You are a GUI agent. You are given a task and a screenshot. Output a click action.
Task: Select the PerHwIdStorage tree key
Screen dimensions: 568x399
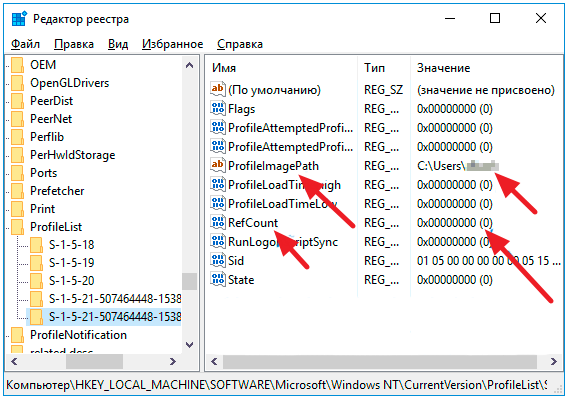click(x=72, y=155)
